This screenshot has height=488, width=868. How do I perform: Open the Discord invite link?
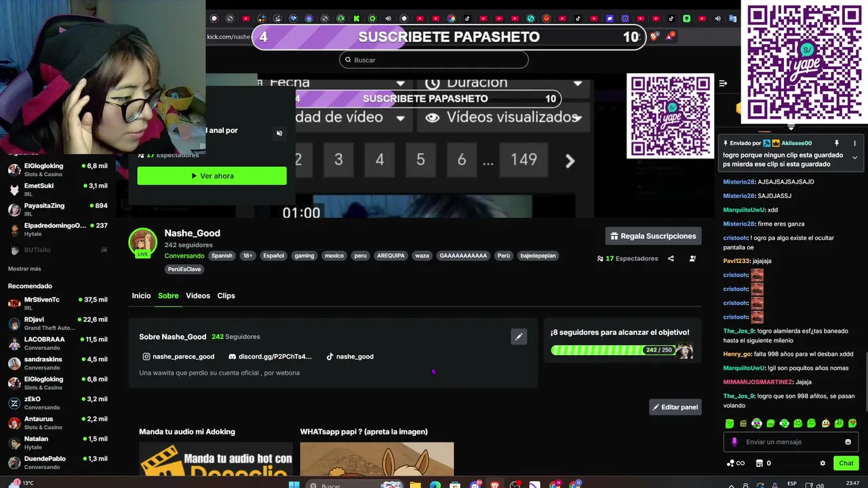(270, 357)
